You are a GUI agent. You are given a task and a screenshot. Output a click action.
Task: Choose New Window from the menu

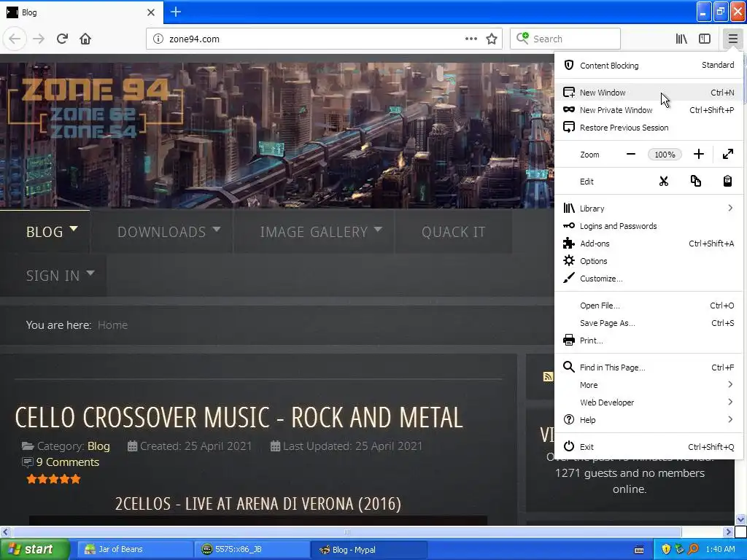coord(649,93)
